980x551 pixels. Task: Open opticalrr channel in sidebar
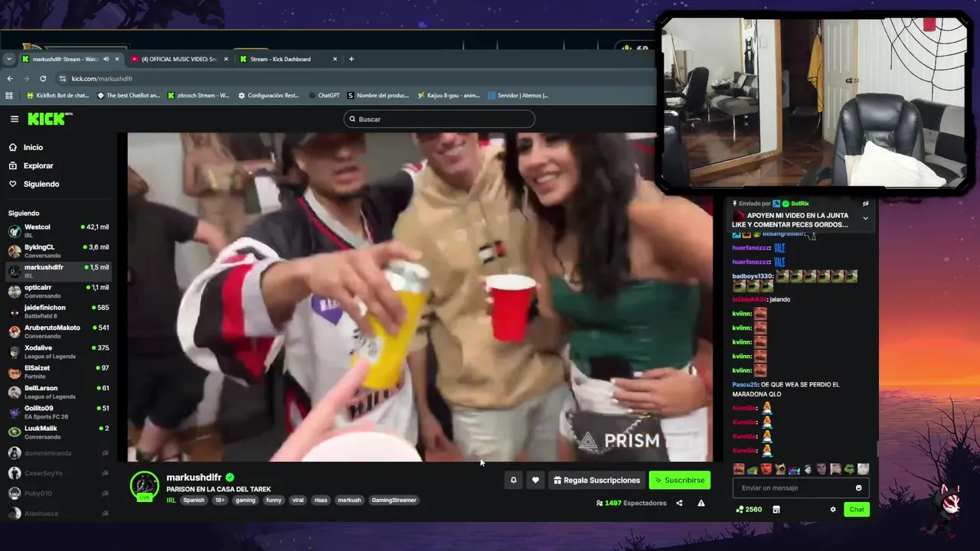[x=59, y=291]
